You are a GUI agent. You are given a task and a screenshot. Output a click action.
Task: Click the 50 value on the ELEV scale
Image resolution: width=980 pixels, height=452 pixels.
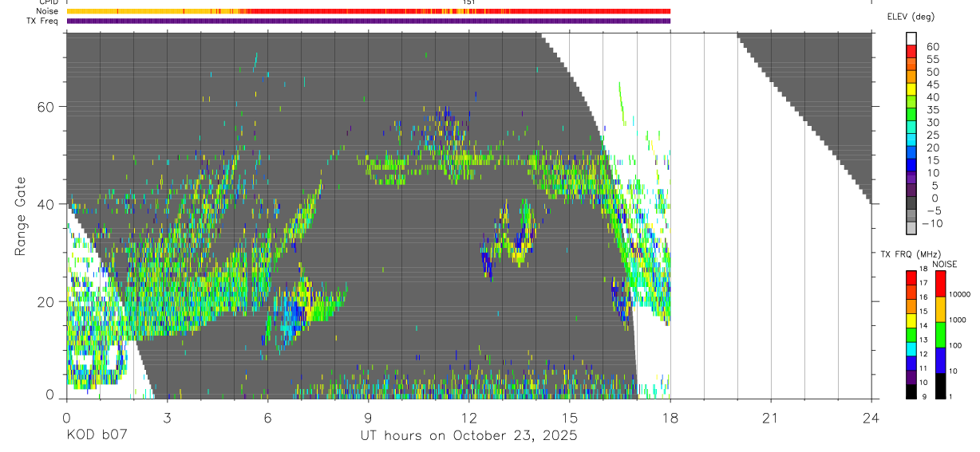tap(932, 72)
